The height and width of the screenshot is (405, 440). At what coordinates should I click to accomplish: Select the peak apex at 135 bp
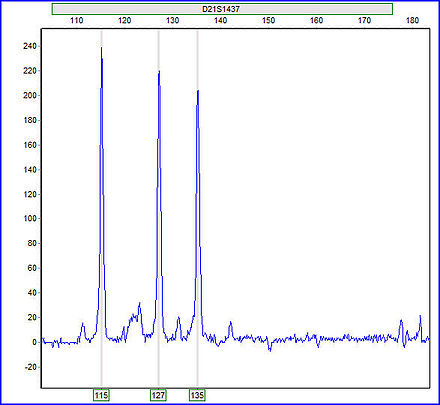tap(198, 91)
